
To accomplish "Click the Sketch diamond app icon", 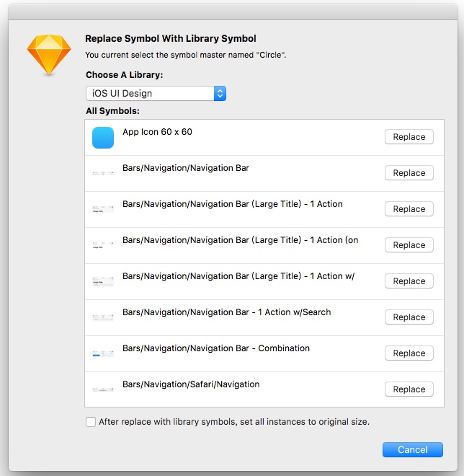I will click(49, 55).
